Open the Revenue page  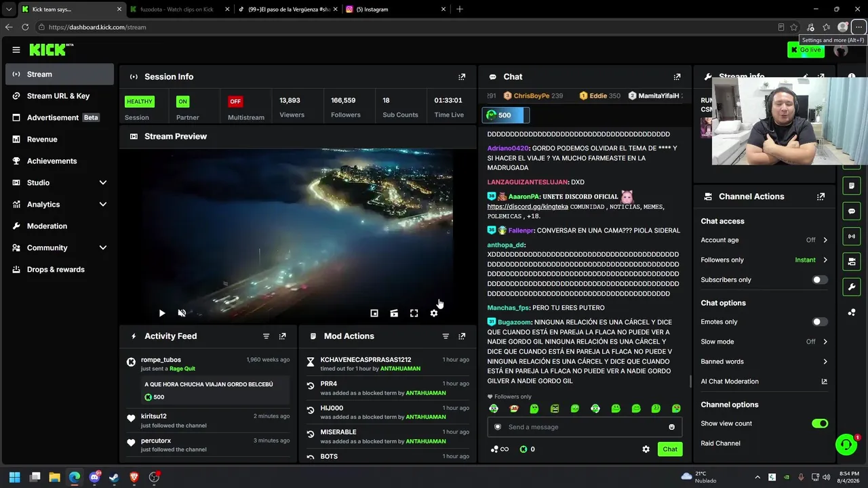[x=60, y=140]
